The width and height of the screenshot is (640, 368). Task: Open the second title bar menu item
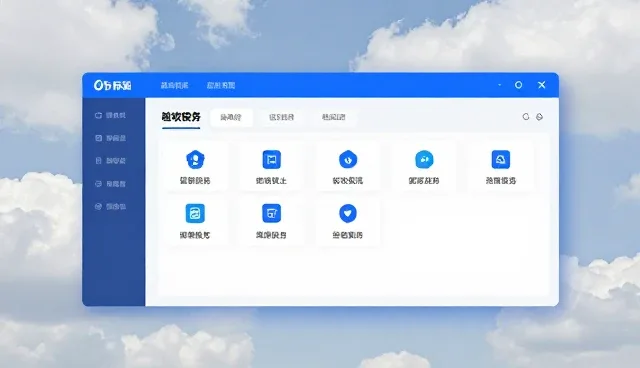221,85
